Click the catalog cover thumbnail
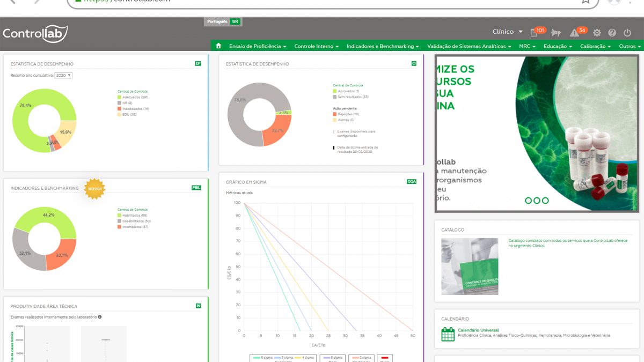 point(470,267)
